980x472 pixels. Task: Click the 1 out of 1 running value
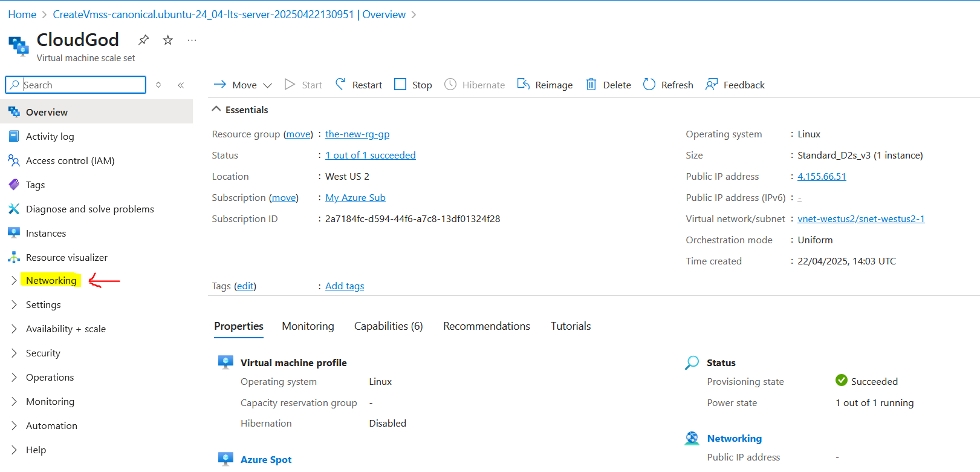pos(875,402)
